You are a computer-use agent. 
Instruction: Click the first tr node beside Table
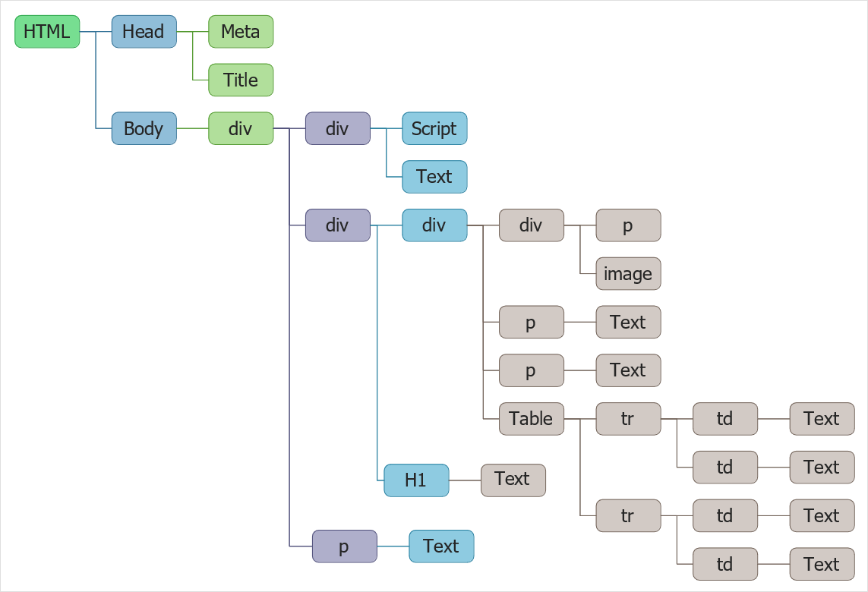click(628, 419)
